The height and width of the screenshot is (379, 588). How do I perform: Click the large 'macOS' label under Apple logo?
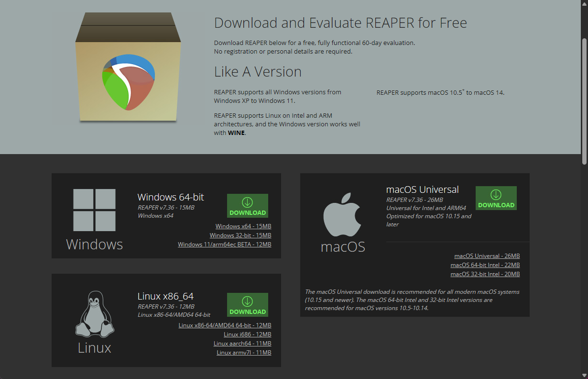click(343, 247)
